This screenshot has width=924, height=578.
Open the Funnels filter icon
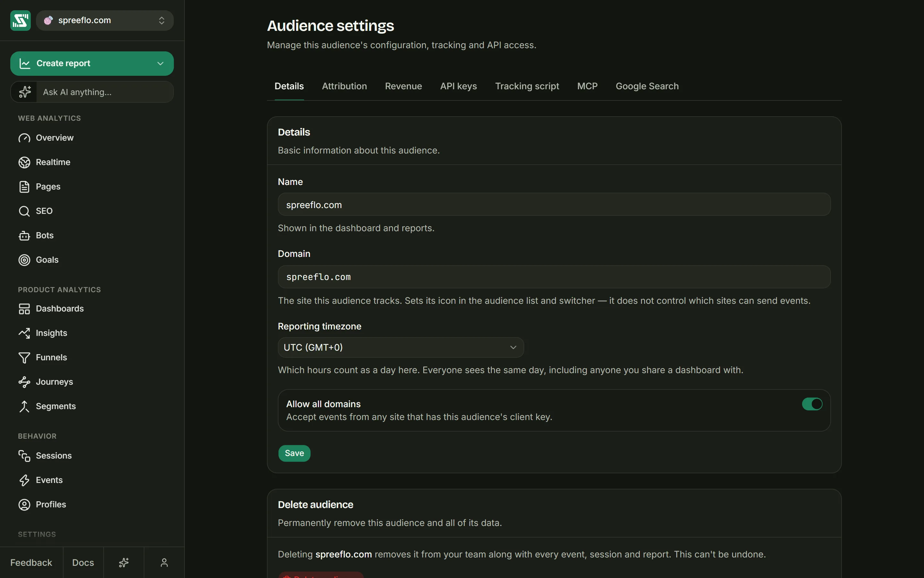(x=24, y=358)
